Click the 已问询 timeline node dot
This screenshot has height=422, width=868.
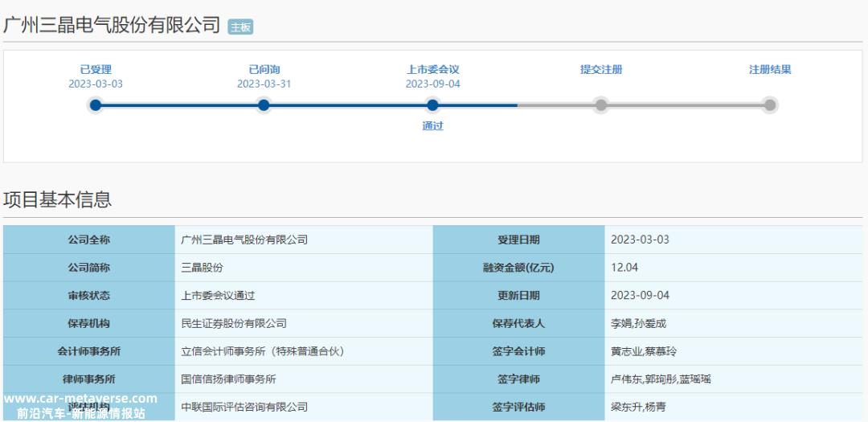pyautogui.click(x=264, y=105)
